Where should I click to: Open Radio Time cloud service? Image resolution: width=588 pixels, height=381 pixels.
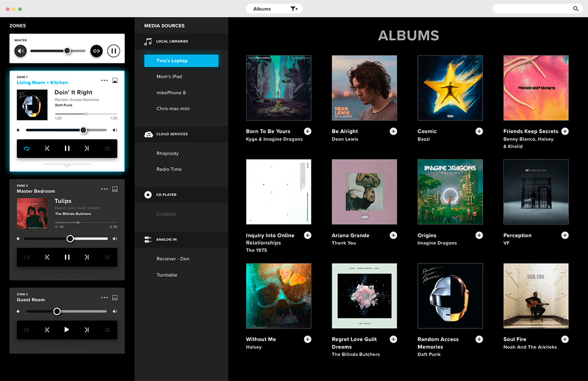click(169, 169)
